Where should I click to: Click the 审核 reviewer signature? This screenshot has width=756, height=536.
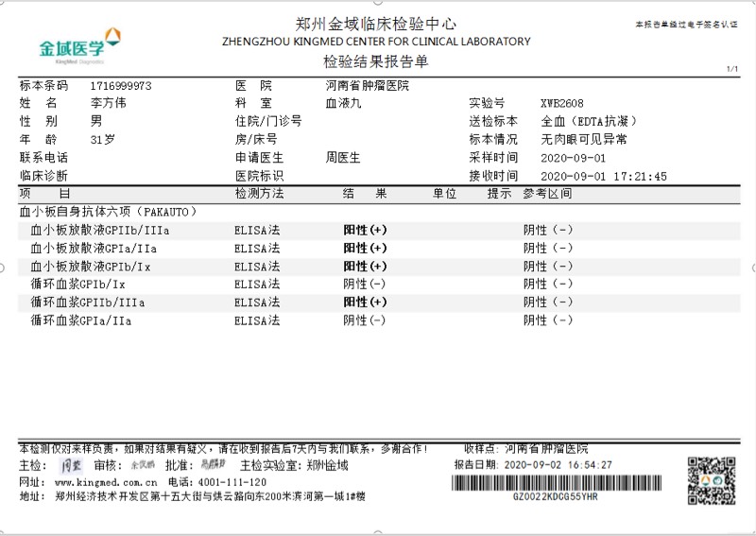click(142, 465)
